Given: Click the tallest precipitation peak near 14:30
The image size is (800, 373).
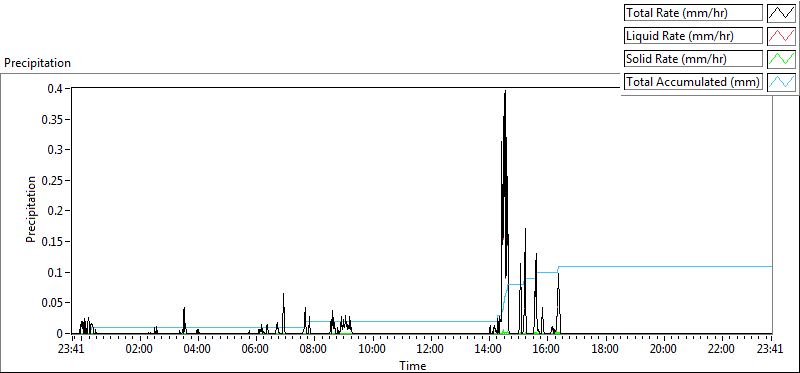Looking at the screenshot, I should click(x=505, y=92).
